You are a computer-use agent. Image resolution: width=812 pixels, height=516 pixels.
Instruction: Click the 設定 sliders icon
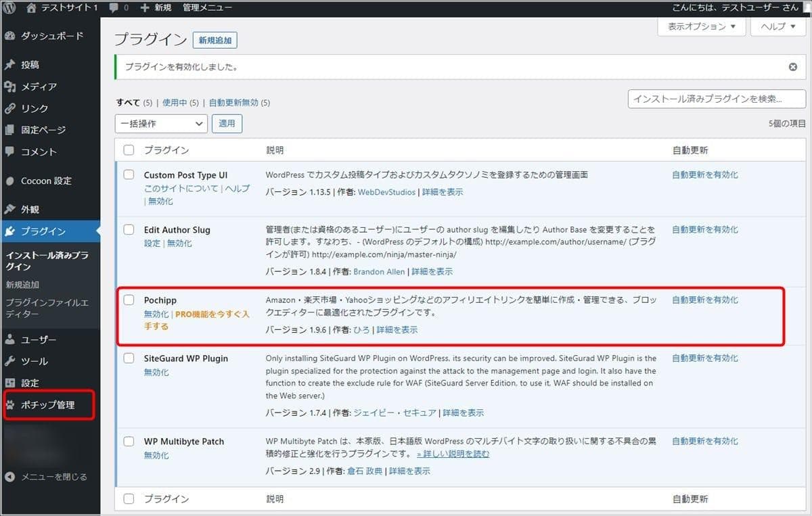click(10, 383)
